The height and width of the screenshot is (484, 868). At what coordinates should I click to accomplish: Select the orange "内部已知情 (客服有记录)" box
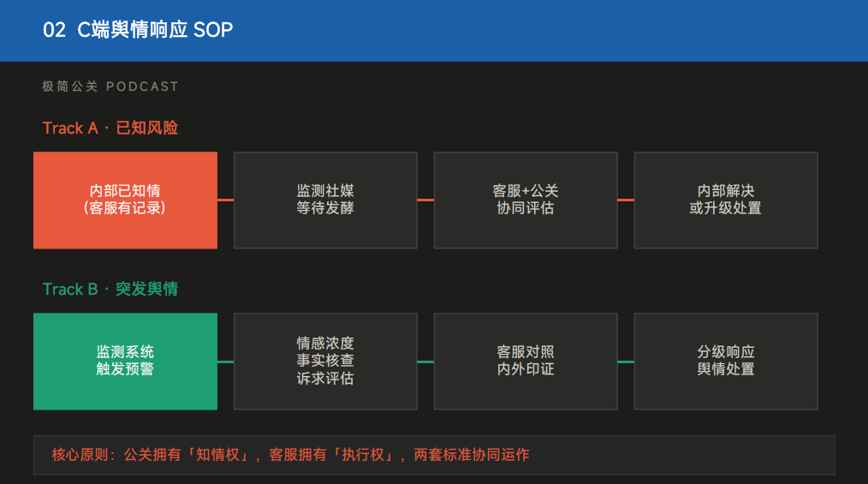125,200
